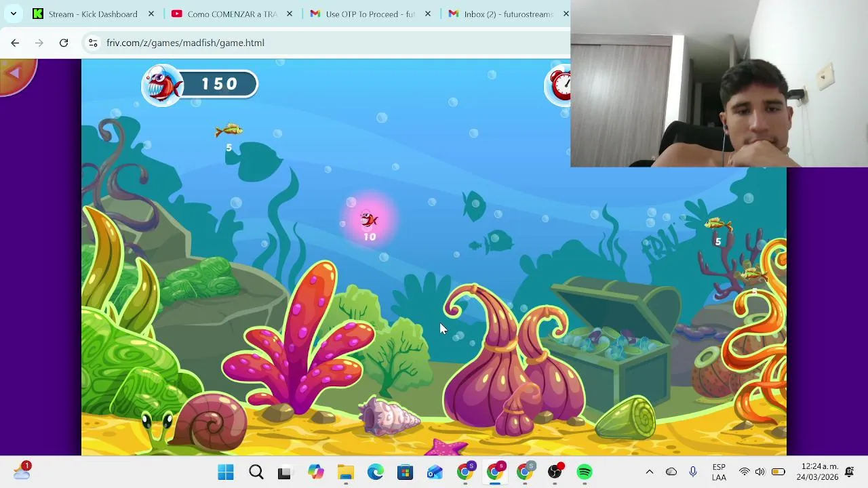Click the score counter showing 150

pyautogui.click(x=220, y=84)
